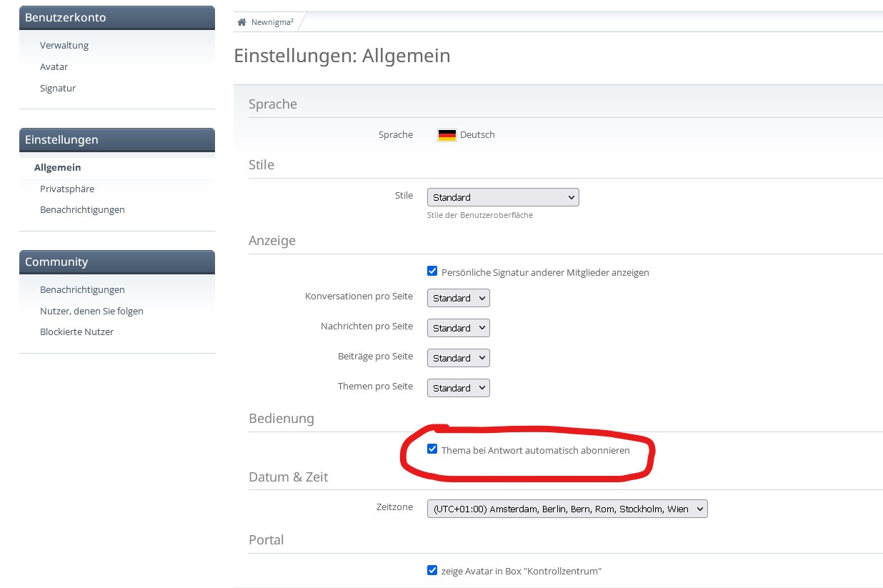This screenshot has height=588, width=883.
Task: Expand 'Konversationen pro Seite' dropdown
Action: [458, 298]
